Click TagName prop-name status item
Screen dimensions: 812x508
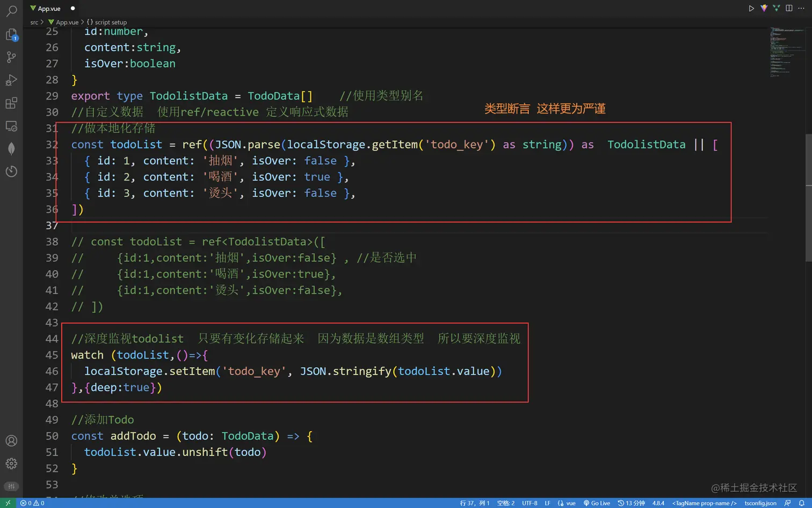coord(704,503)
